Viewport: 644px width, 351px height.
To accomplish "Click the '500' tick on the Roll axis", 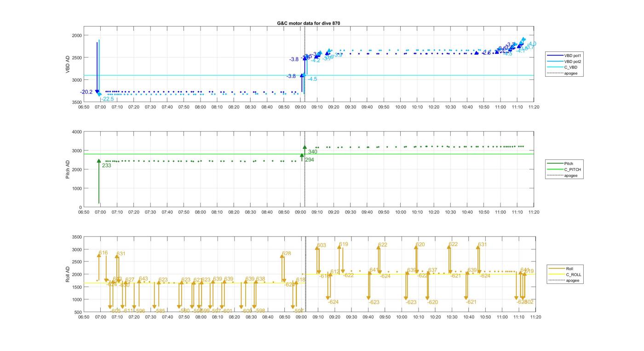I will coord(78,312).
